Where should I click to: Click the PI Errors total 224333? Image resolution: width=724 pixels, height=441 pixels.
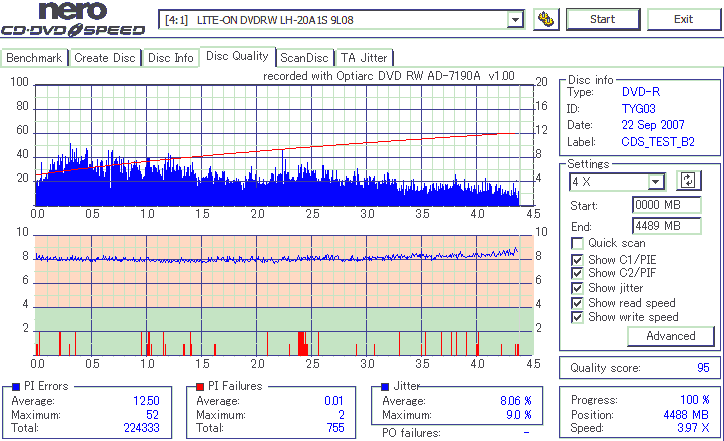pos(141,428)
